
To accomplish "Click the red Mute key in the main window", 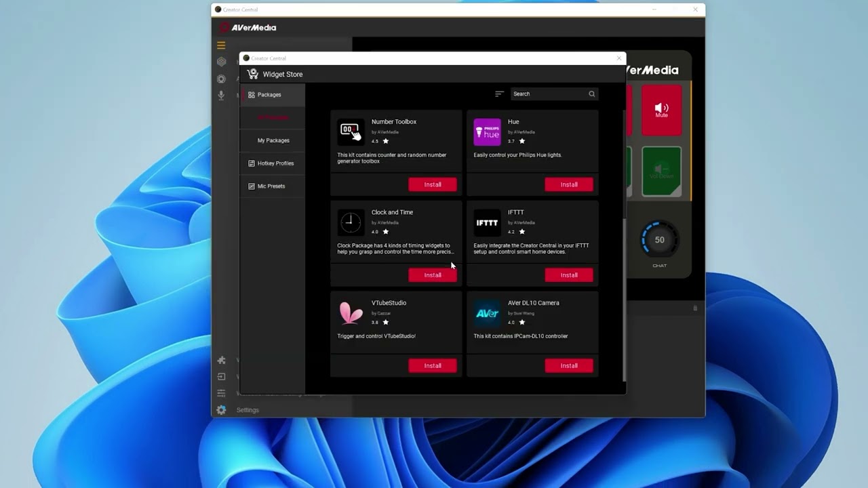I will [661, 110].
